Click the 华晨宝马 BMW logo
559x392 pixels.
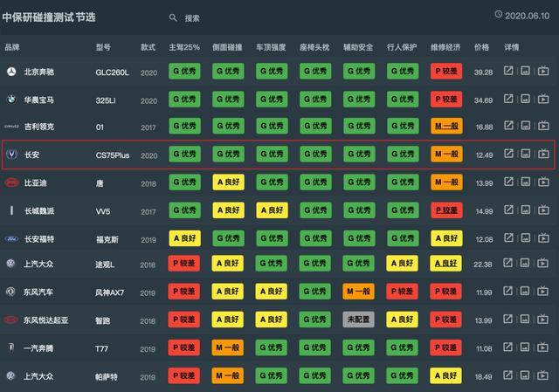point(11,100)
